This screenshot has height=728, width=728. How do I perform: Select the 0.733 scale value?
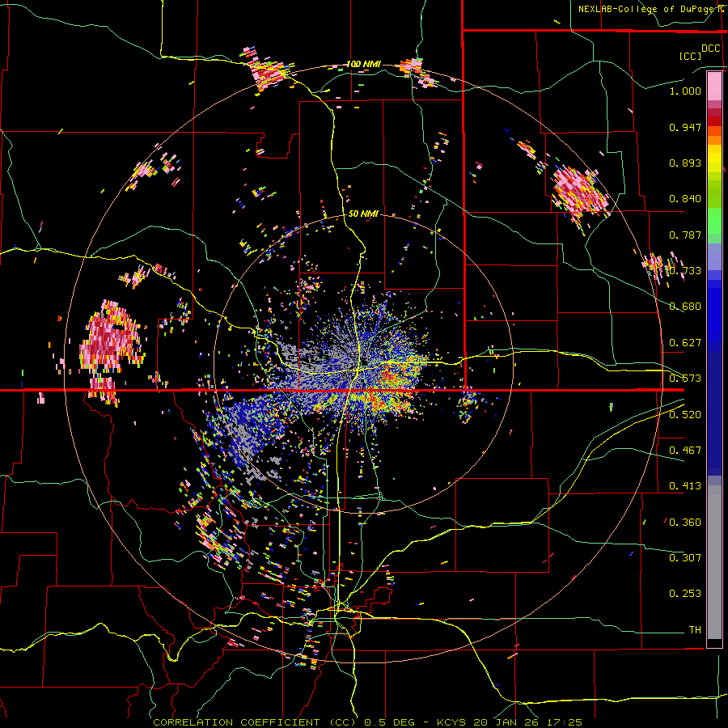pyautogui.click(x=685, y=271)
